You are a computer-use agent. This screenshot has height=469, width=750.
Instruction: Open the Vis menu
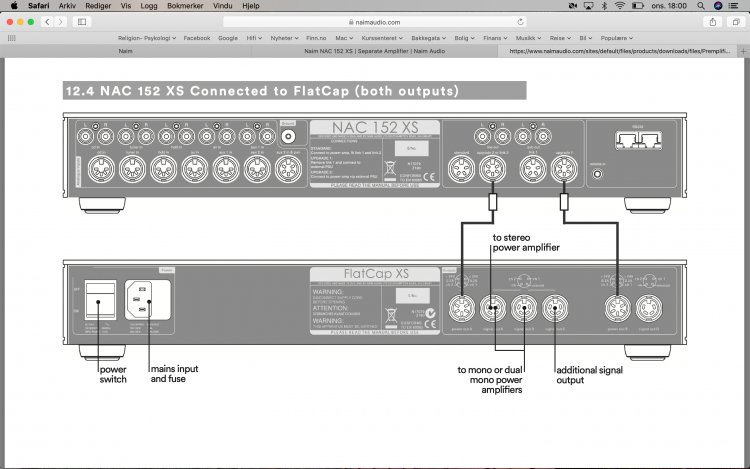click(126, 6)
